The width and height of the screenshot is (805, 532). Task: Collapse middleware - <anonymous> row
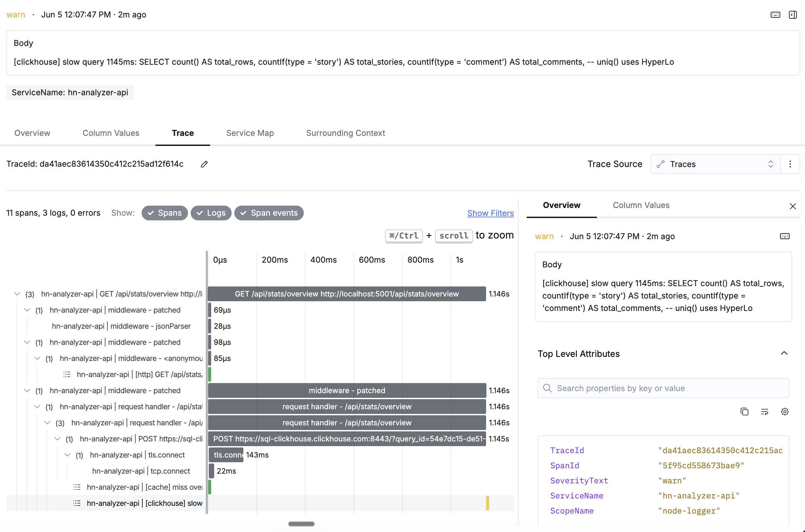[x=37, y=358]
